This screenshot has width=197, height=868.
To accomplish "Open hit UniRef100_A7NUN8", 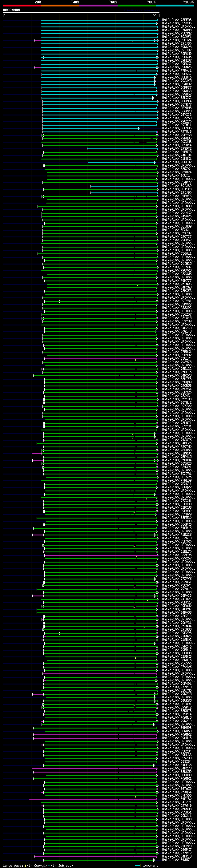I will [177, 30].
